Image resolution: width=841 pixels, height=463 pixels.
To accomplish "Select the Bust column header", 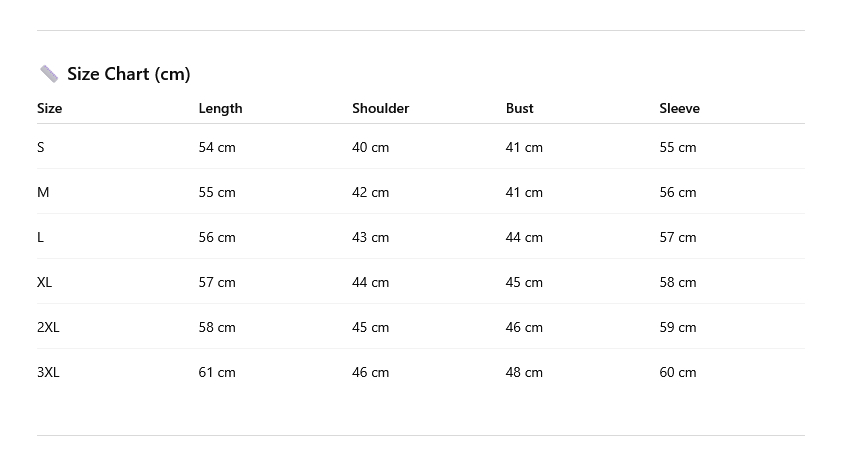I will coord(519,108).
